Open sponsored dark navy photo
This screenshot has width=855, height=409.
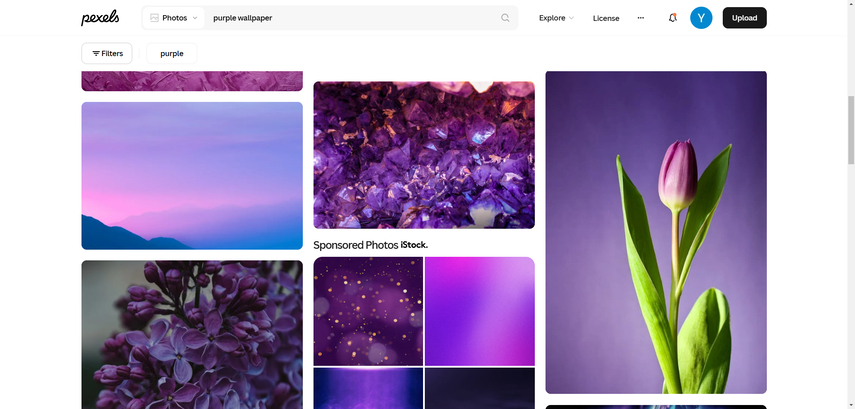(480, 388)
